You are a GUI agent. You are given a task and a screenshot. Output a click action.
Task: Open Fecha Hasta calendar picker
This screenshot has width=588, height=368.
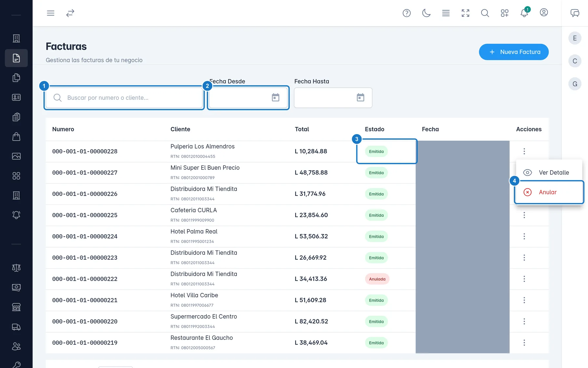point(361,97)
